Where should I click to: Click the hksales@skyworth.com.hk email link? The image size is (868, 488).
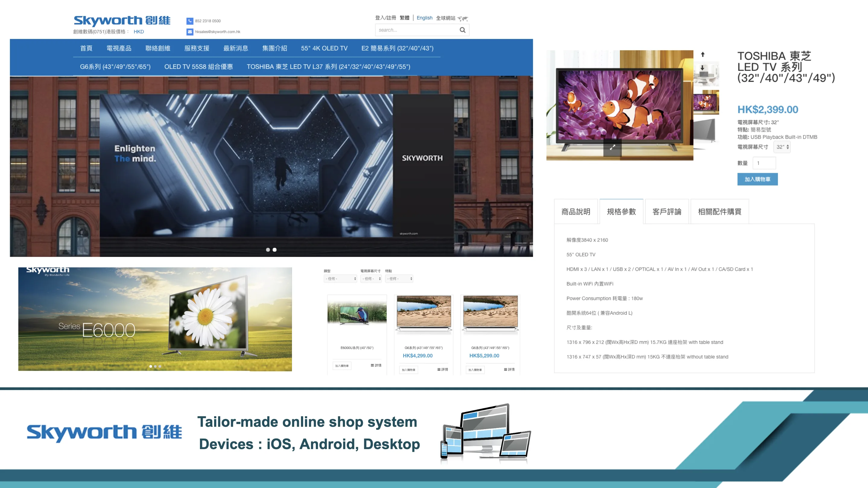(218, 32)
